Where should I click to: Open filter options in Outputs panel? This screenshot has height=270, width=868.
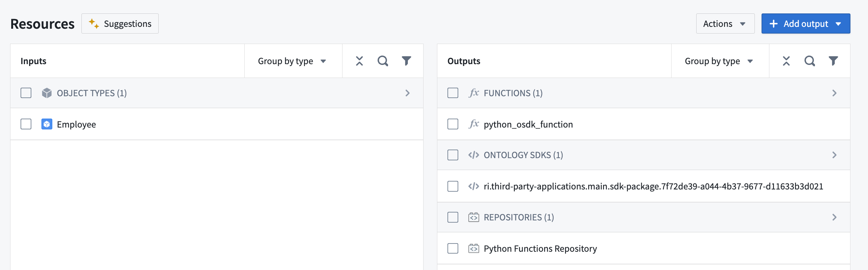pyautogui.click(x=833, y=61)
